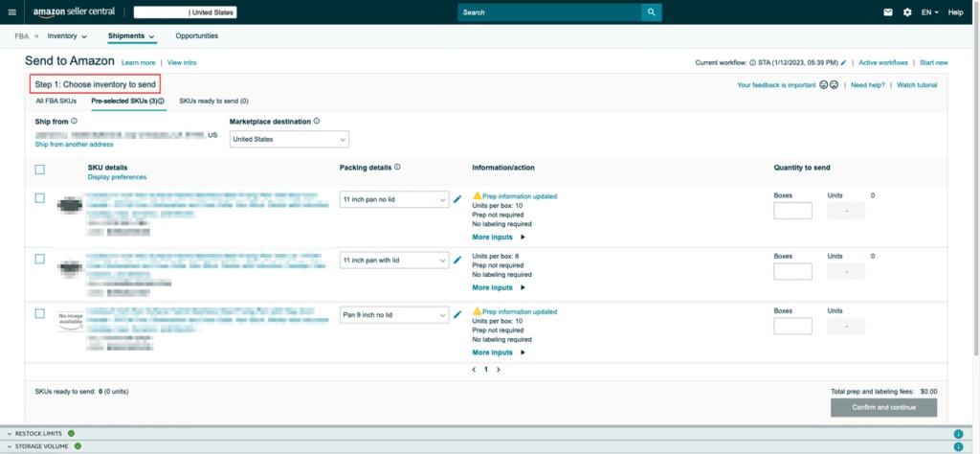Viewport: 980px width, 454px height.
Task: Open the Shipments menu
Action: tap(131, 36)
